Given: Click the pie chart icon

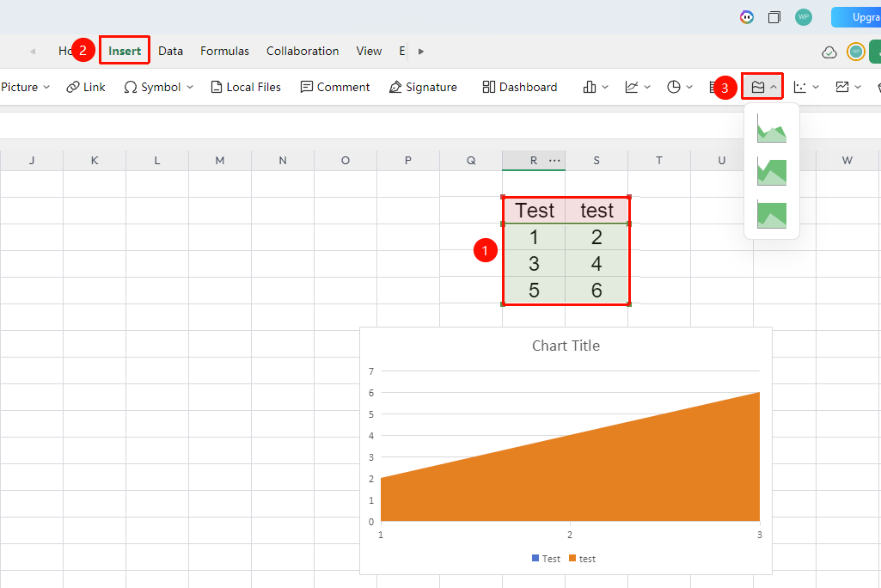Looking at the screenshot, I should (674, 87).
